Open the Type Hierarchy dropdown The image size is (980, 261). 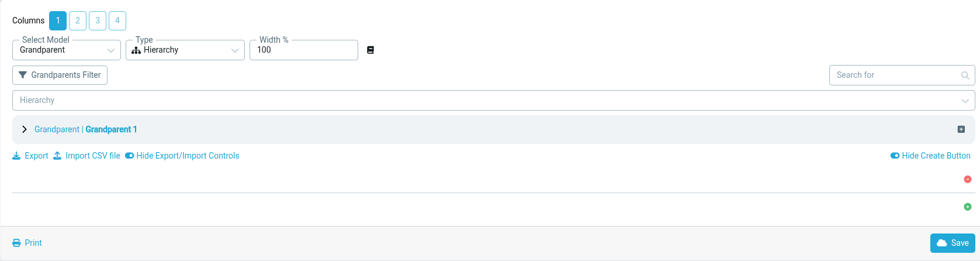pyautogui.click(x=185, y=50)
